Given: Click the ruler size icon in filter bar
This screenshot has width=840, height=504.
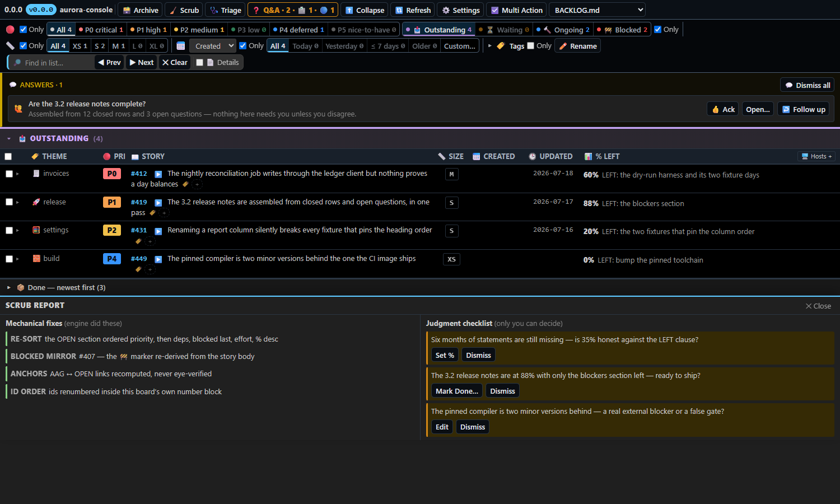Looking at the screenshot, I should [10, 46].
